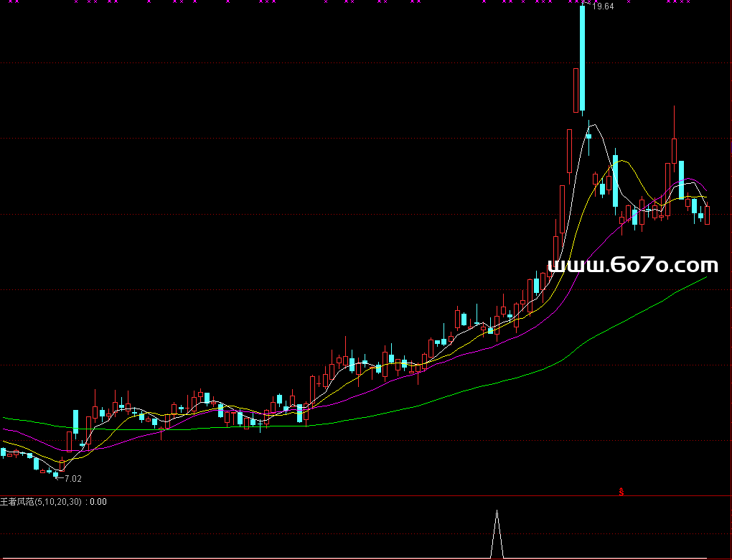The image size is (732, 560).
Task: Click the 7.02 low price label
Action: point(73,478)
